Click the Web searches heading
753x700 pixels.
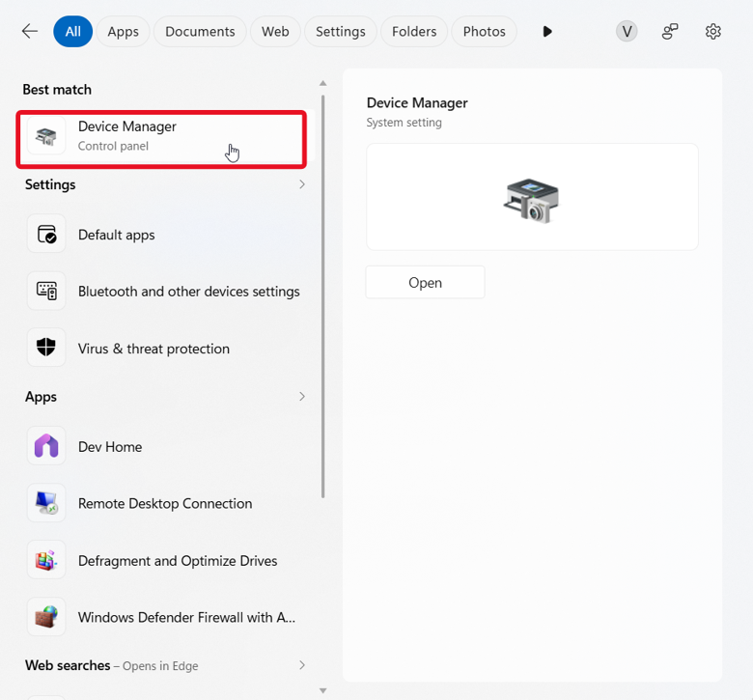click(x=68, y=665)
